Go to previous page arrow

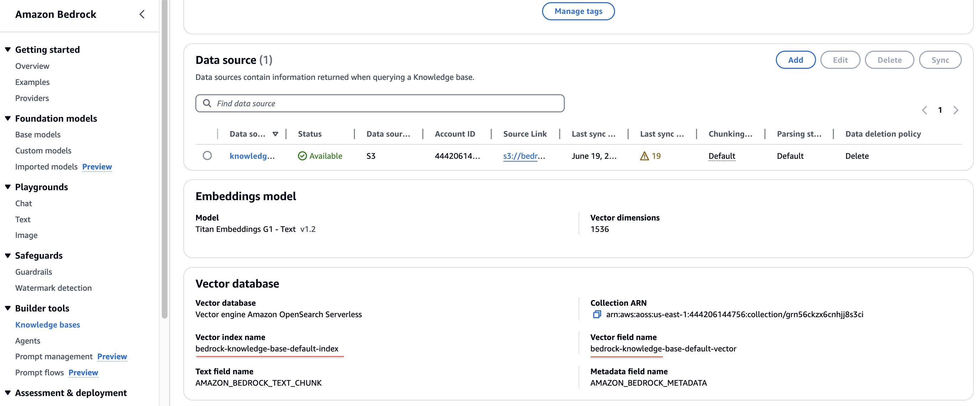pos(924,110)
